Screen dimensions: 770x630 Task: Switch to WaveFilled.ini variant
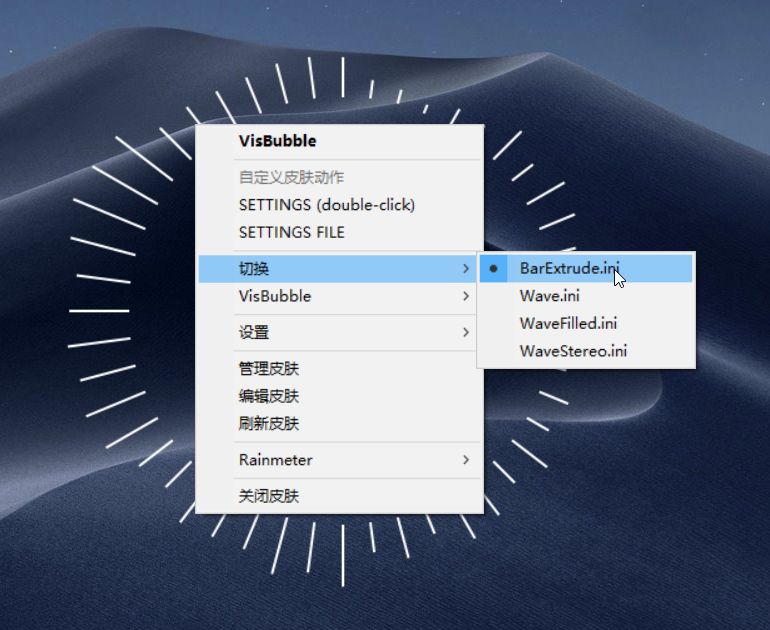(586, 324)
